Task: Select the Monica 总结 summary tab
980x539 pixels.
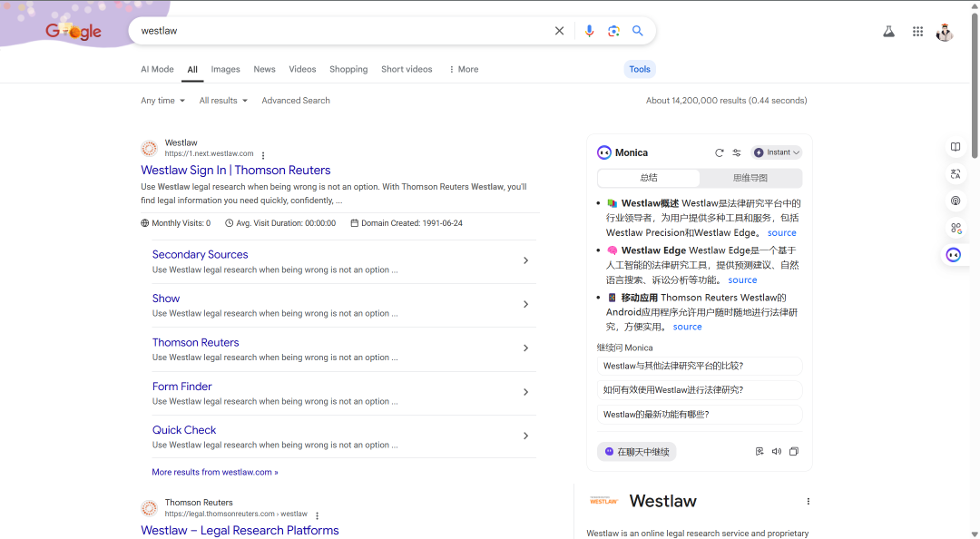Action: (x=649, y=178)
